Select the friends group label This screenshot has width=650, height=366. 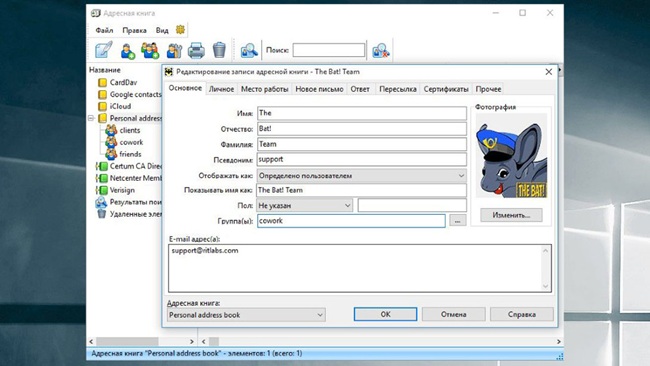pyautogui.click(x=130, y=154)
